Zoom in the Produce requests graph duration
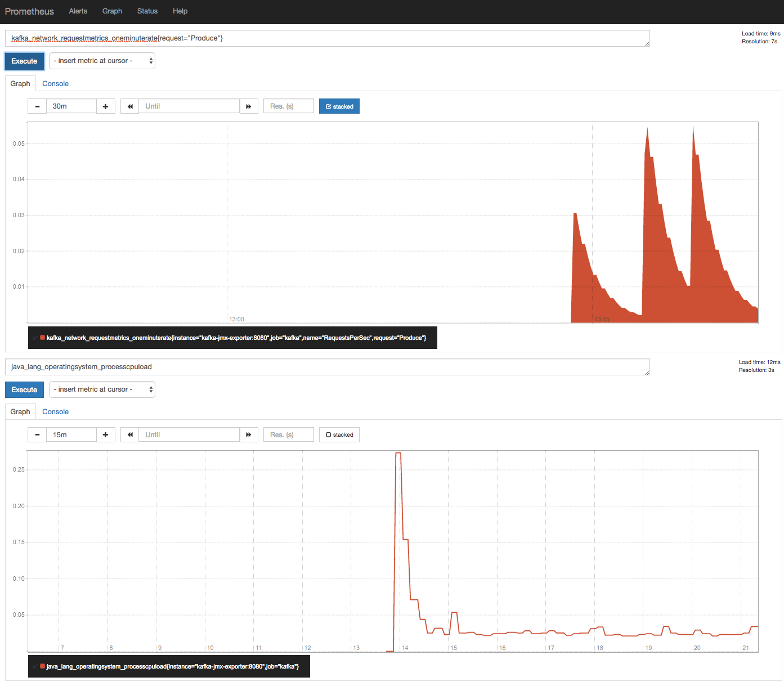 (x=106, y=106)
